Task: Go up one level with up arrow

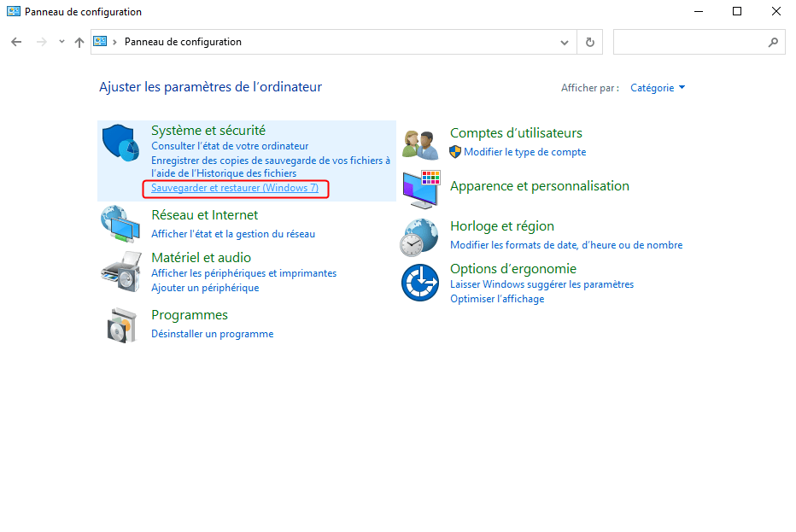Action: coord(79,42)
